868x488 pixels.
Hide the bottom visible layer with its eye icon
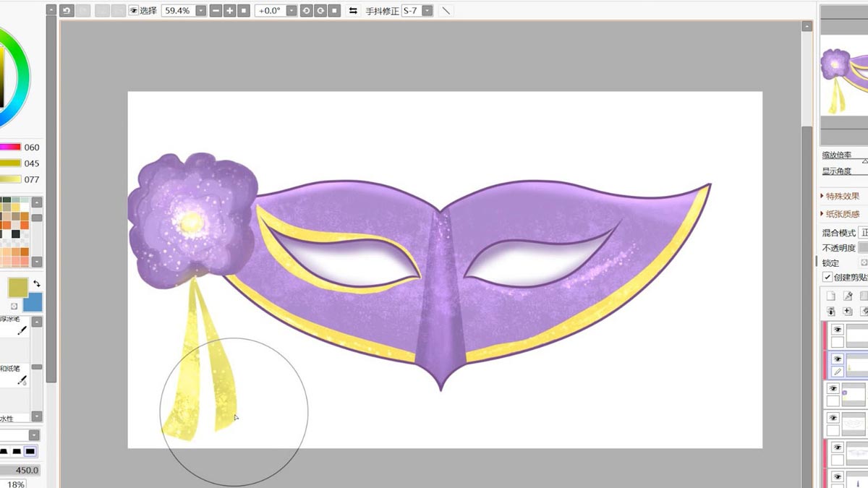(x=838, y=477)
